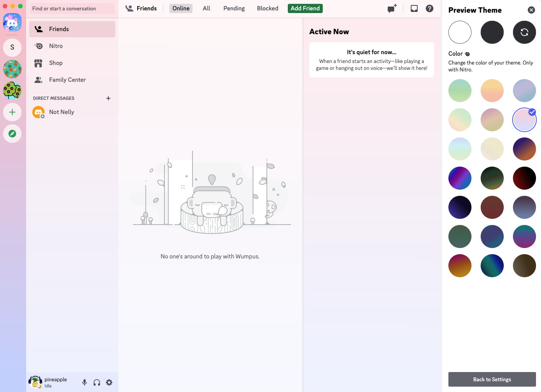Show Pending friend requests tab

click(234, 8)
